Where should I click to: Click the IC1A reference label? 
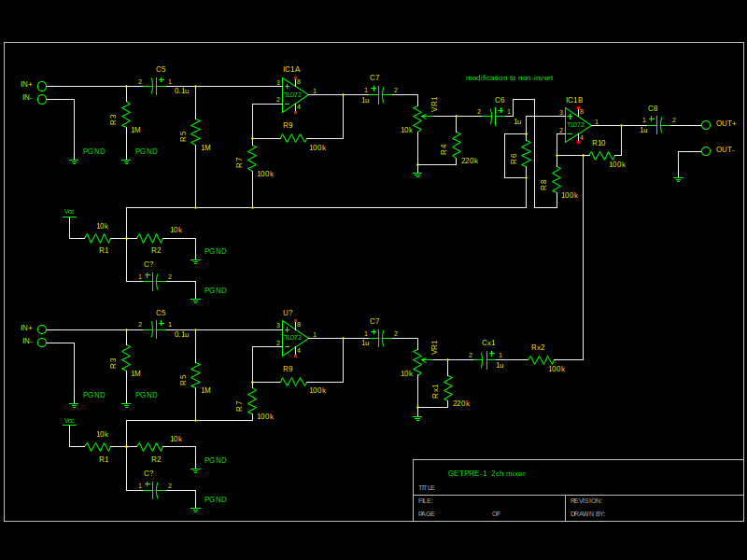click(291, 69)
